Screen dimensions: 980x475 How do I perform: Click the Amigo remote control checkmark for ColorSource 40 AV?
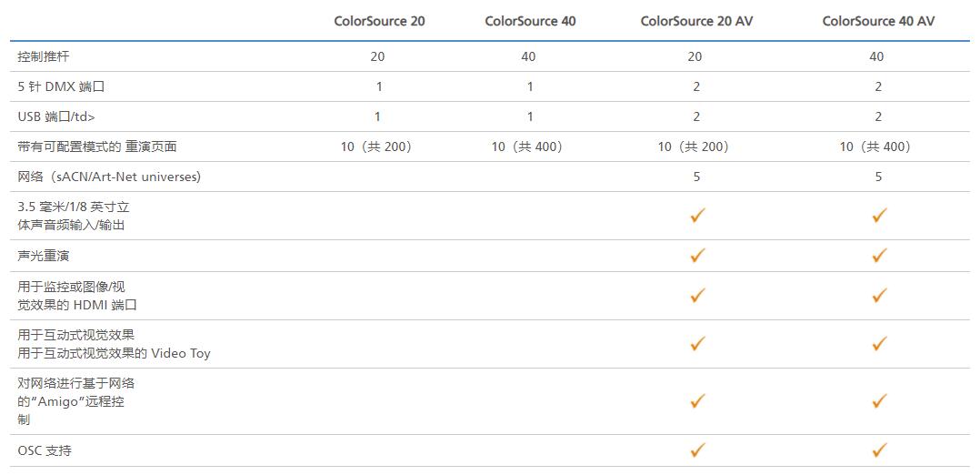879,401
